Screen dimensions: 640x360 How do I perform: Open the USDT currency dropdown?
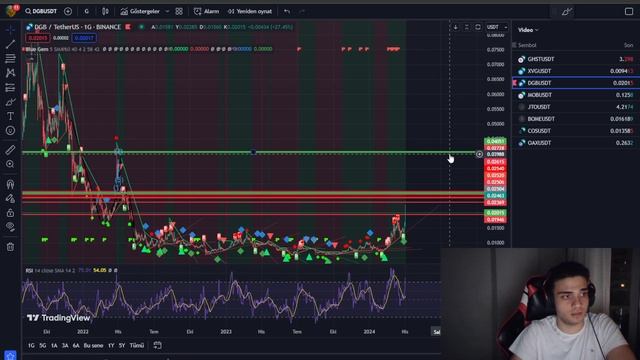pyautogui.click(x=497, y=27)
